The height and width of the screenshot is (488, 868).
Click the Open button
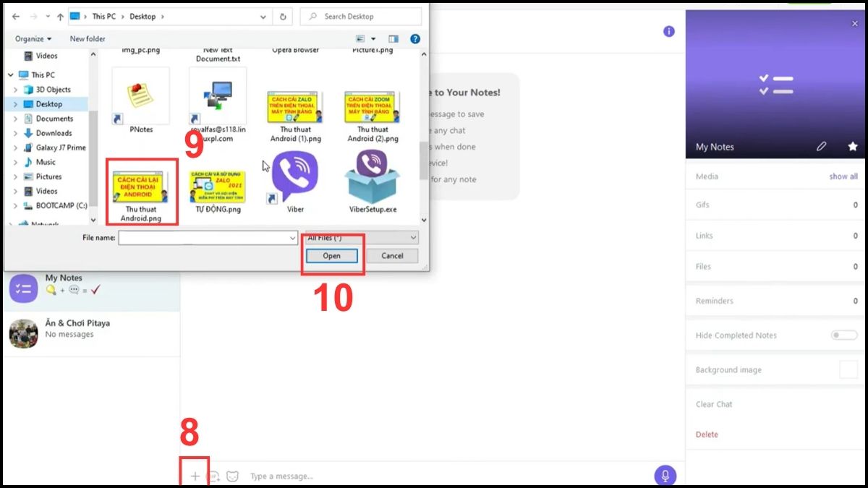coord(331,255)
